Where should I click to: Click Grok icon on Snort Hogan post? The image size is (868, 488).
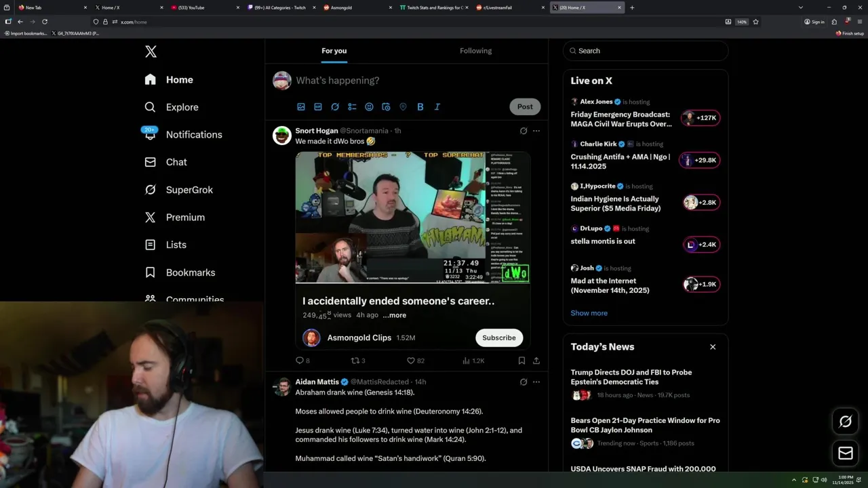point(524,131)
